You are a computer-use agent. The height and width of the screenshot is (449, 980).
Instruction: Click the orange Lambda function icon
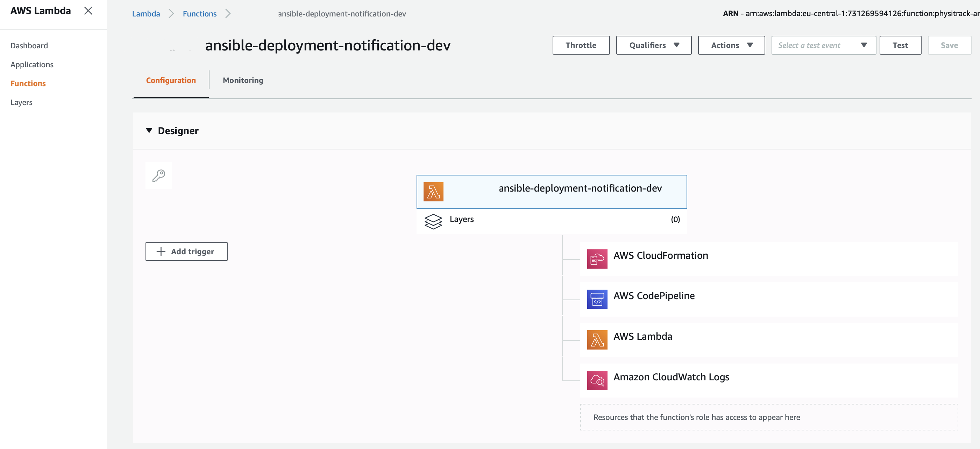(433, 192)
